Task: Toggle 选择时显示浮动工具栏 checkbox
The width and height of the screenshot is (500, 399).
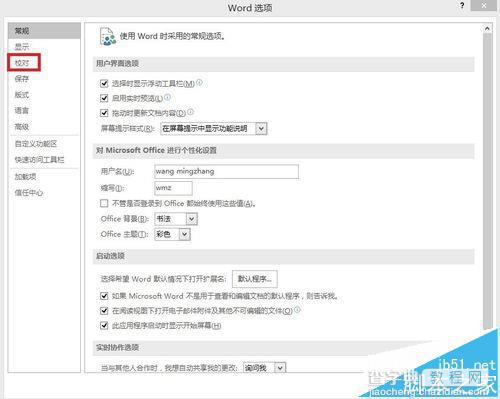Action: (104, 83)
